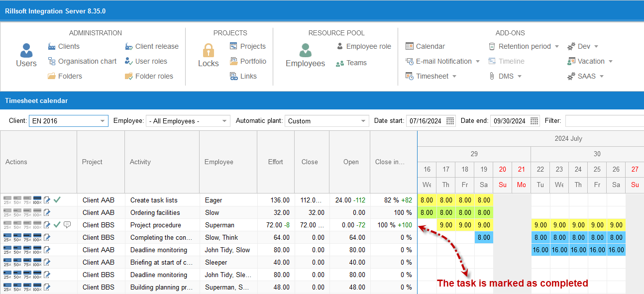
Task: Open the Links page
Action: coord(243,76)
